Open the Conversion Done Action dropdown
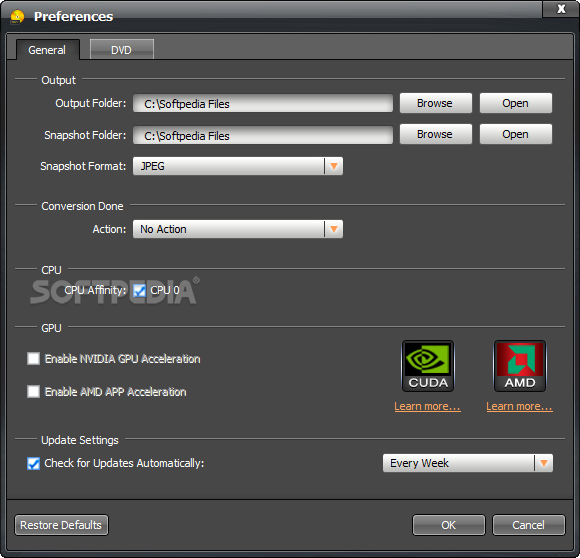 pos(238,229)
